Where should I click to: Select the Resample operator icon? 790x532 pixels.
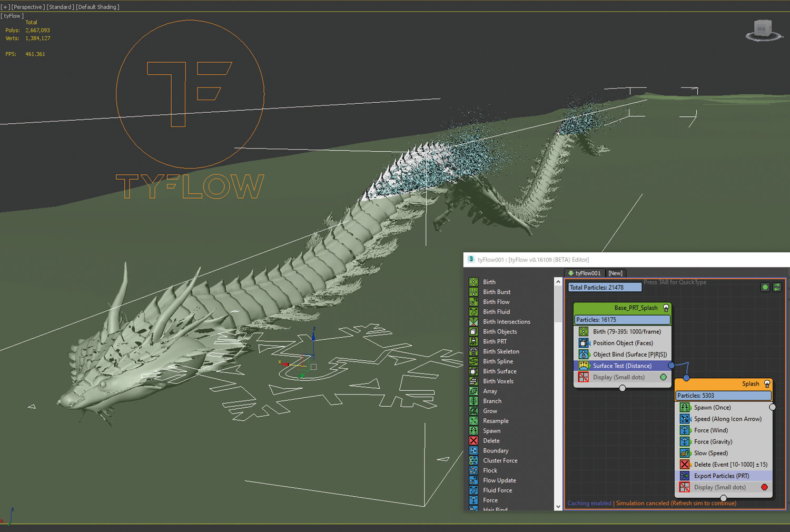click(473, 421)
